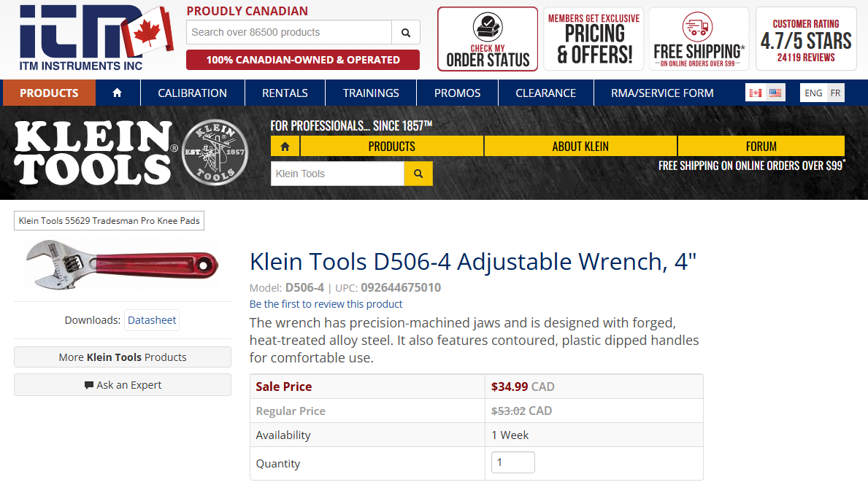868x493 pixels.
Task: Download the Datasheet
Action: coord(151,319)
